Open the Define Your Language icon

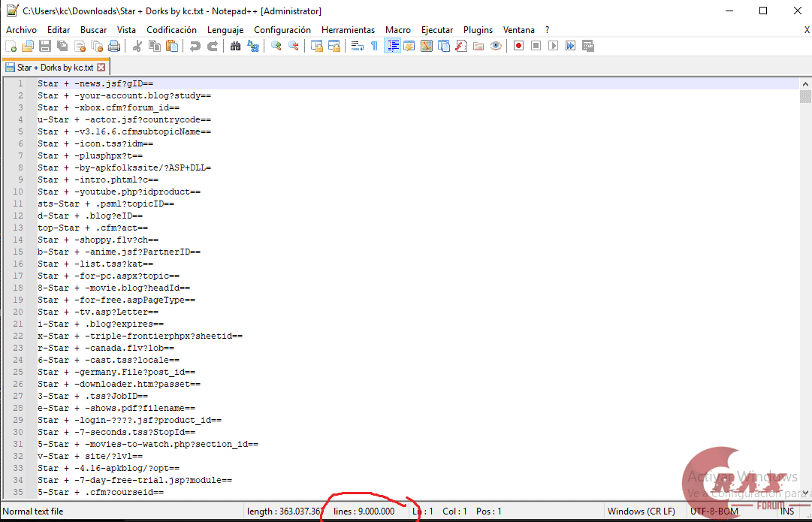click(409, 46)
